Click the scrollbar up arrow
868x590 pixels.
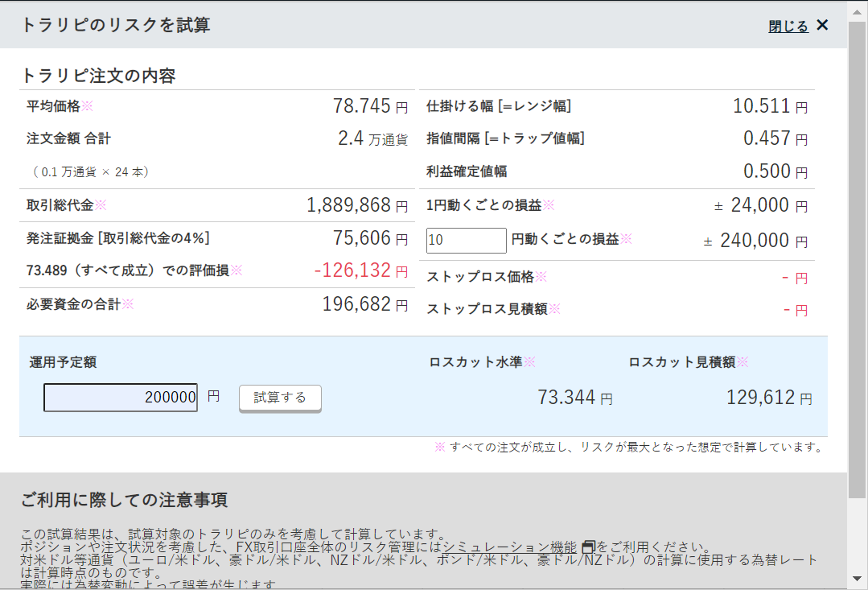click(858, 11)
